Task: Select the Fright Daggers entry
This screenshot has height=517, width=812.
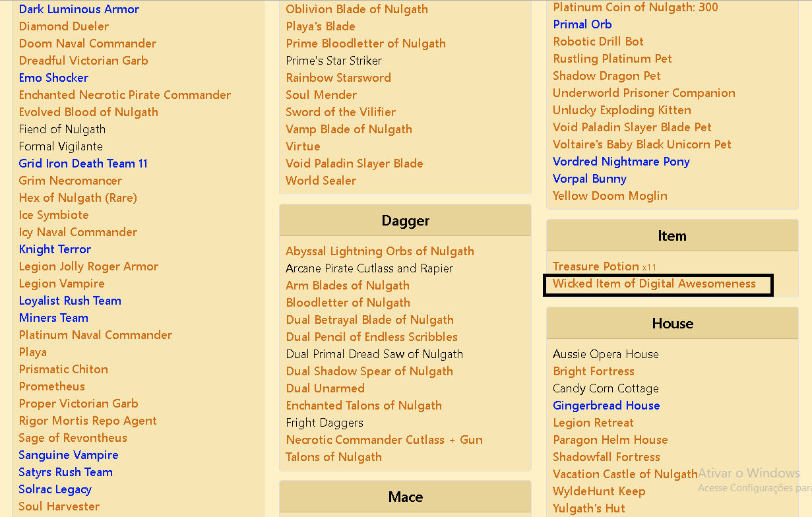Action: tap(325, 422)
